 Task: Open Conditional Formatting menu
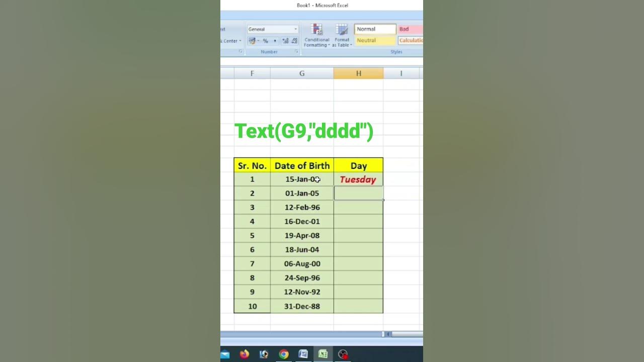(317, 36)
